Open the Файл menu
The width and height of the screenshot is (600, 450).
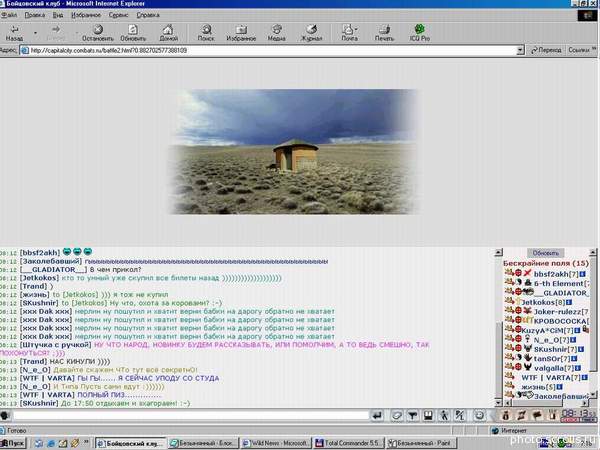click(9, 15)
